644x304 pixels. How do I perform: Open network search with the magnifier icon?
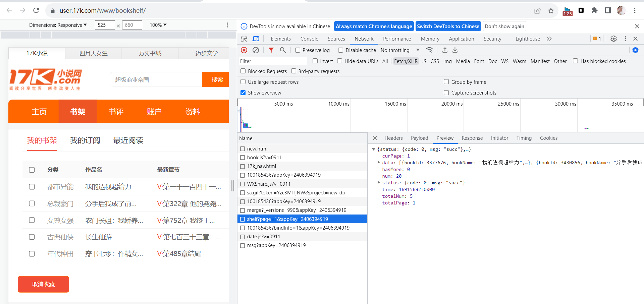283,50
